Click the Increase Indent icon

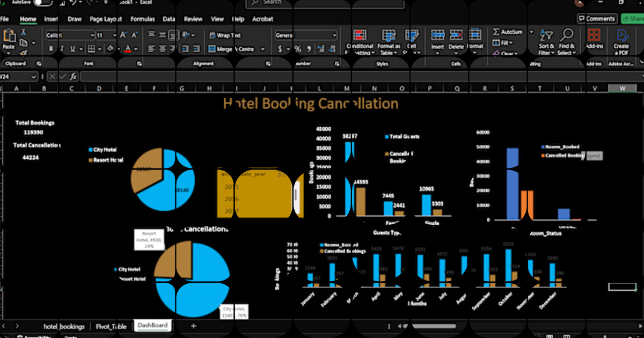197,49
